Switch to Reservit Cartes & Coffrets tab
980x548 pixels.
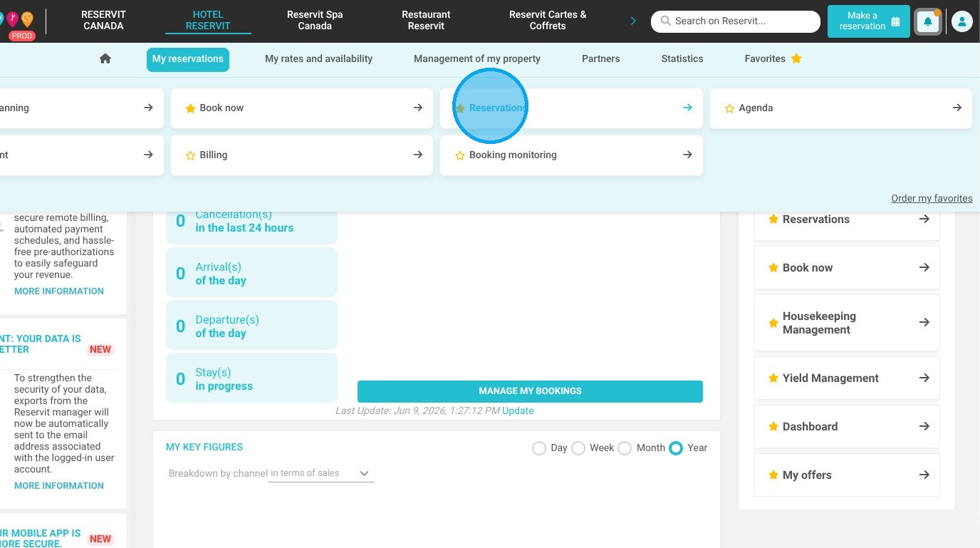click(x=548, y=20)
